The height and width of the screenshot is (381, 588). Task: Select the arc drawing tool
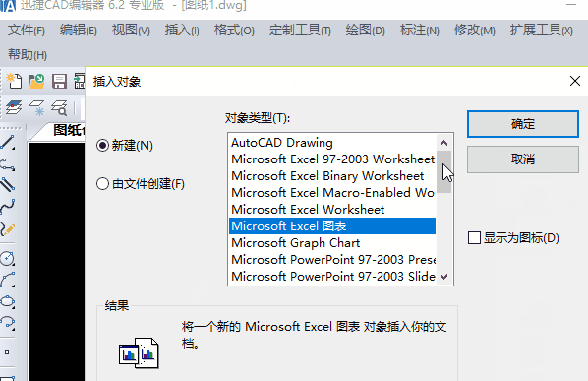(8, 280)
